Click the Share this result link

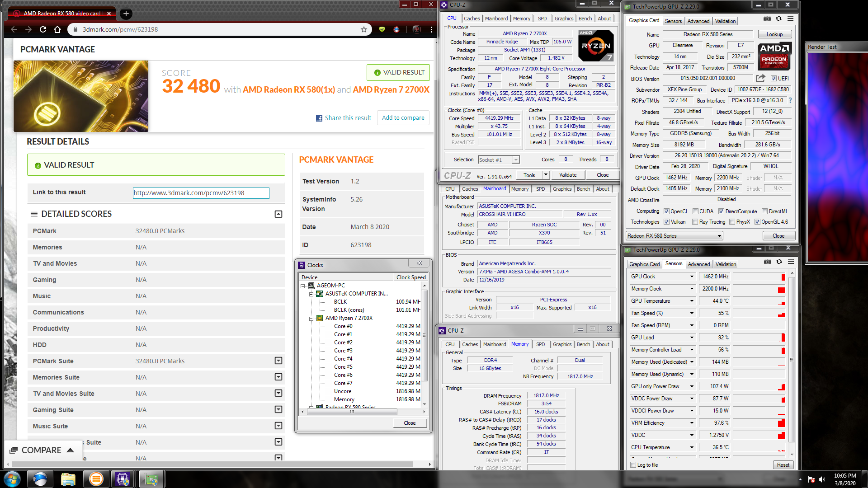pos(348,118)
